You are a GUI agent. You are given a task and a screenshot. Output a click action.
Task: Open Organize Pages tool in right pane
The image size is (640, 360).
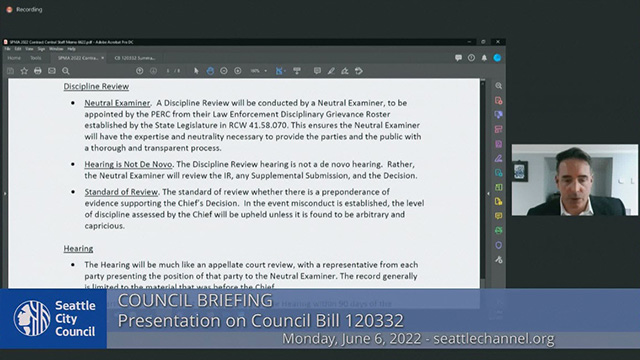pos(498,129)
